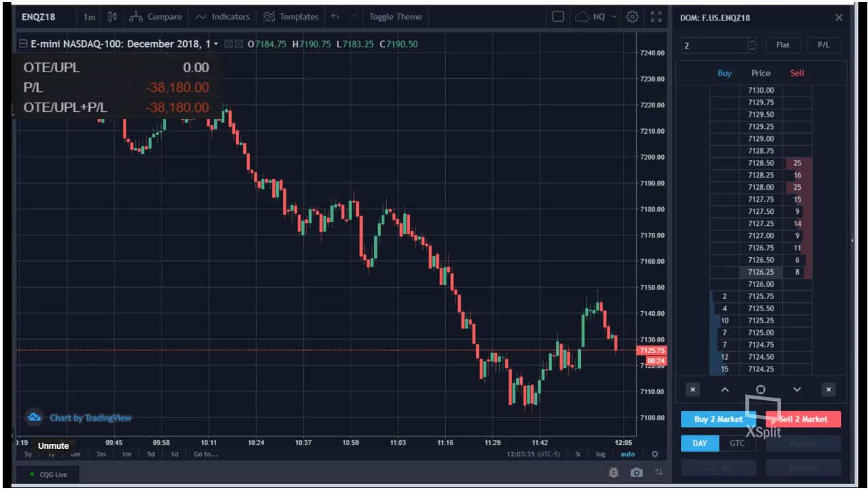
Task: Click the Chart by TradingView link
Action: tap(91, 418)
